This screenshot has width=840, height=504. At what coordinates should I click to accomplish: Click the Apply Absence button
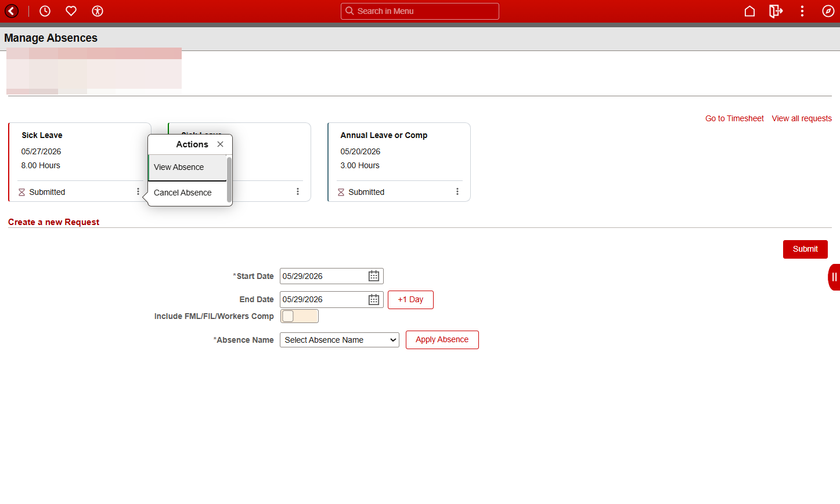[x=442, y=340]
